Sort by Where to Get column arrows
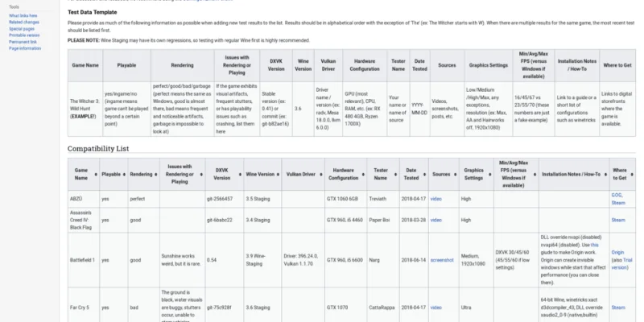The image size is (644, 322). coord(632,175)
